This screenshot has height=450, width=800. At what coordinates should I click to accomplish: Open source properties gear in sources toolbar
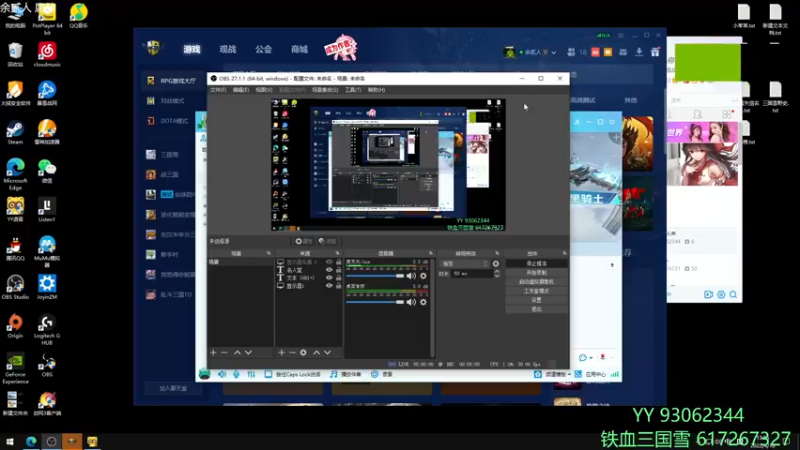tap(303, 353)
